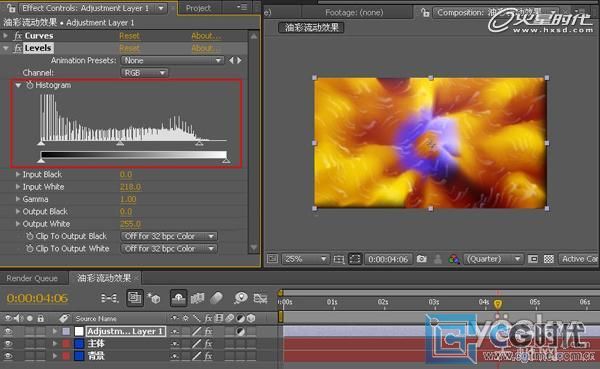Toggle lock box on 主体 layer

[40, 344]
